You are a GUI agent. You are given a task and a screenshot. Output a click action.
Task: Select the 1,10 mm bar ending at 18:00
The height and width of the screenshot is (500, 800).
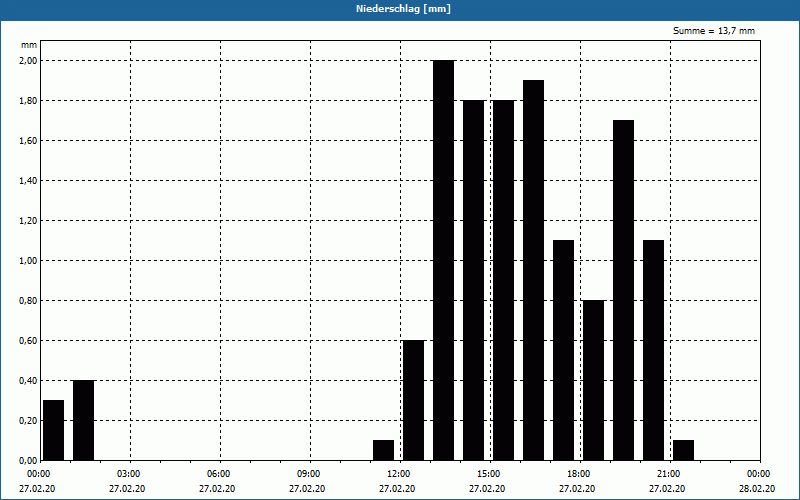click(x=563, y=350)
